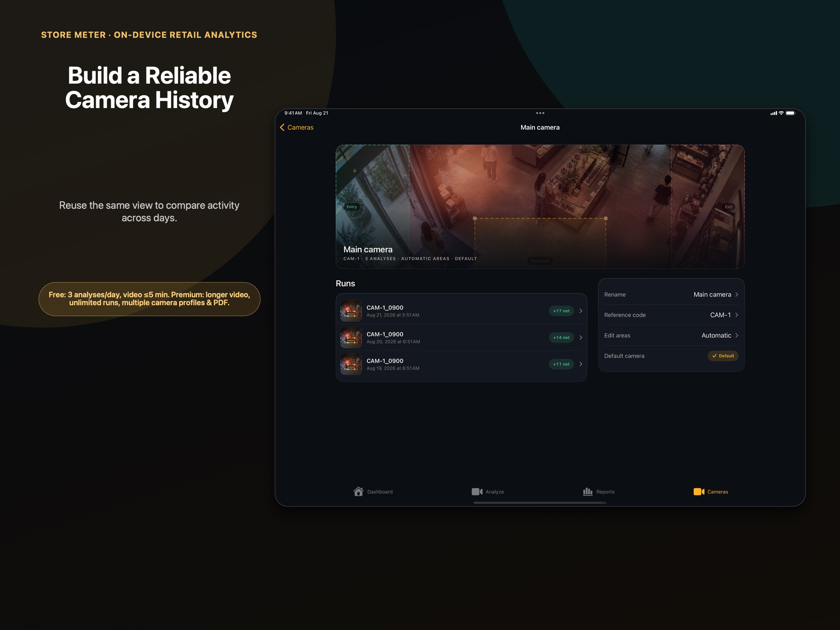Change the CAM-1 reference code value
Viewport: 840px width, 630px height.
point(720,315)
